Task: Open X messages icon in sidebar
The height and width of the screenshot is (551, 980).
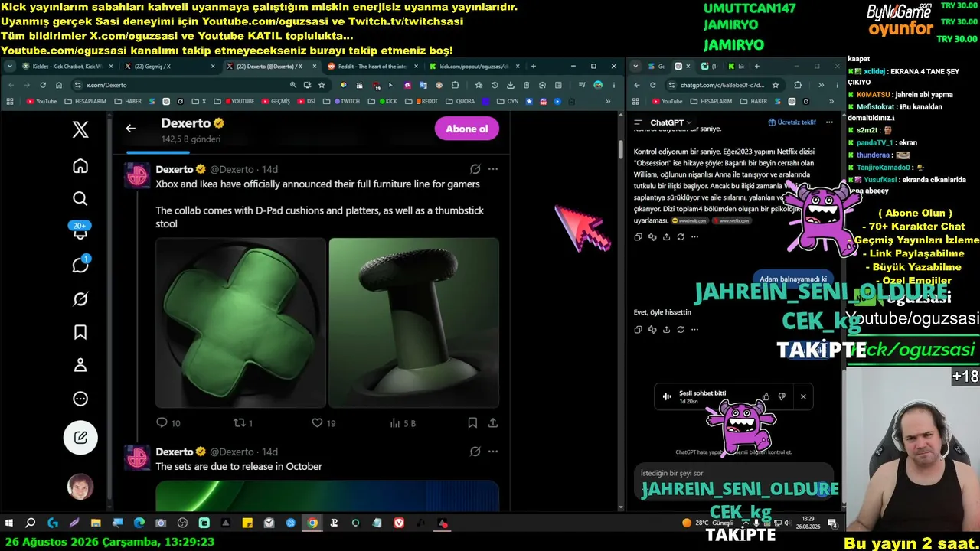Action: [x=80, y=265]
